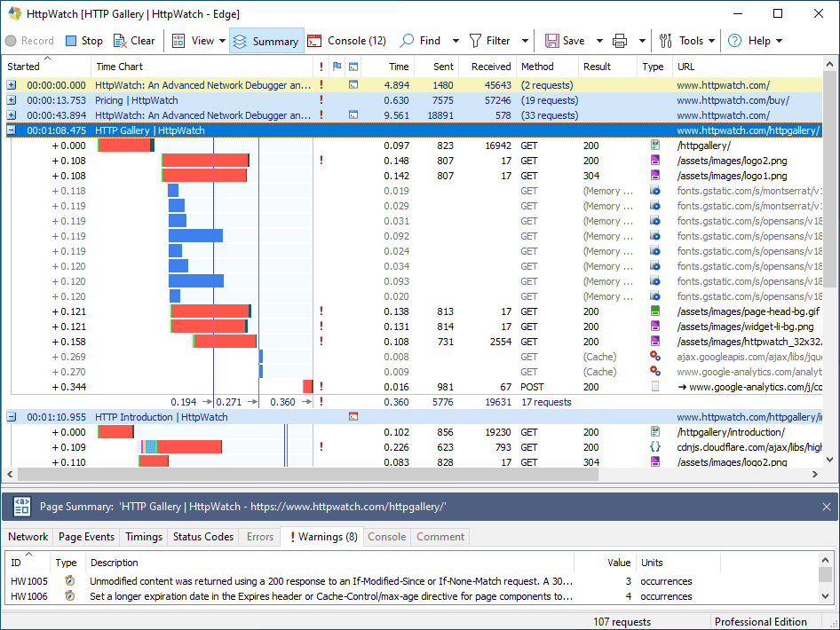Click the horizontal scrollbar of request grid
The width and height of the screenshot is (840, 630).
click(307, 474)
